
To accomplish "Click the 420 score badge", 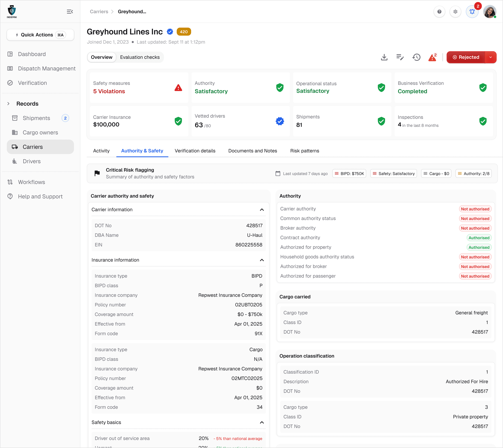I will coord(184,32).
